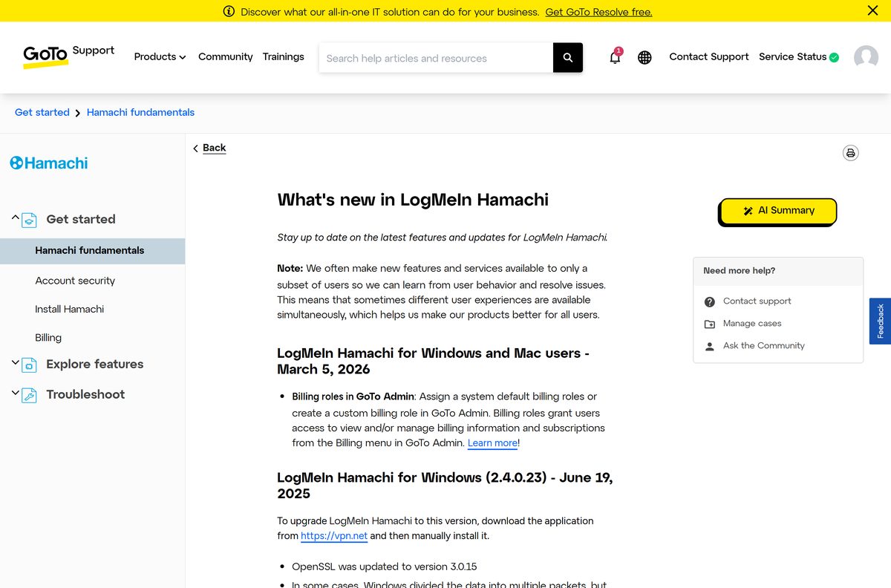Viewport: 891px width, 588px height.
Task: Expand the Products dropdown menu
Action: coord(160,56)
